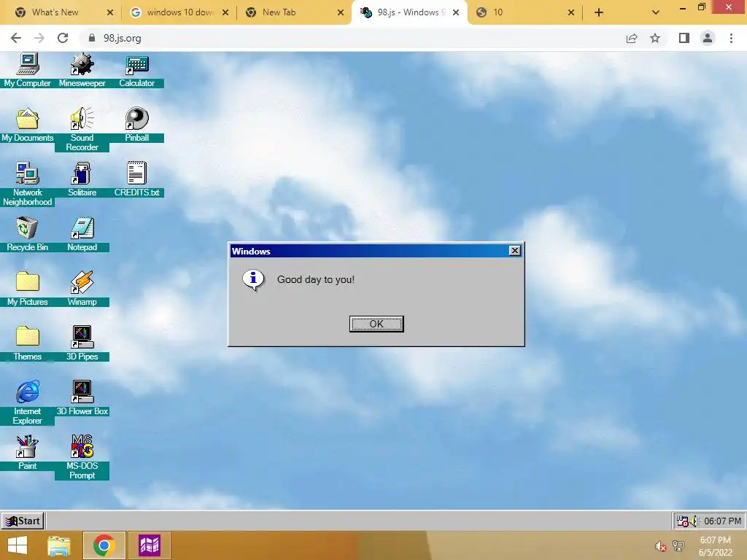This screenshot has width=747, height=560.
Task: Select the Recycle Bin icon
Action: tap(27, 235)
